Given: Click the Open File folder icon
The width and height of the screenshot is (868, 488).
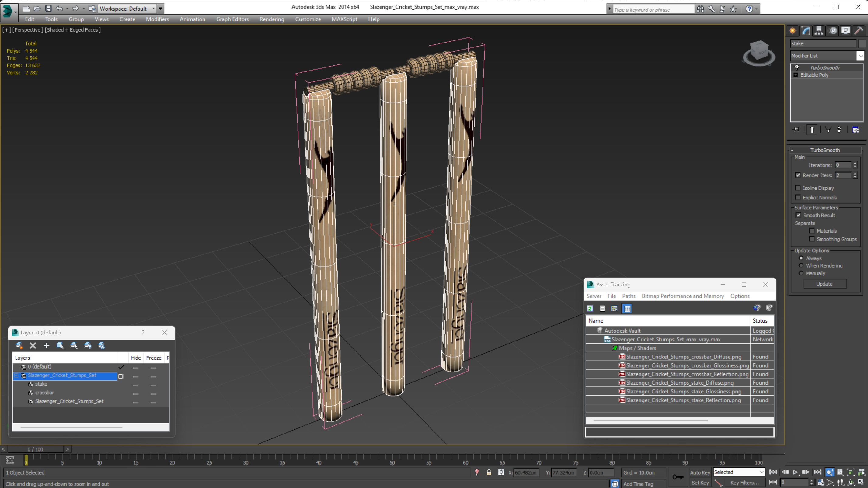Looking at the screenshot, I should (x=37, y=9).
